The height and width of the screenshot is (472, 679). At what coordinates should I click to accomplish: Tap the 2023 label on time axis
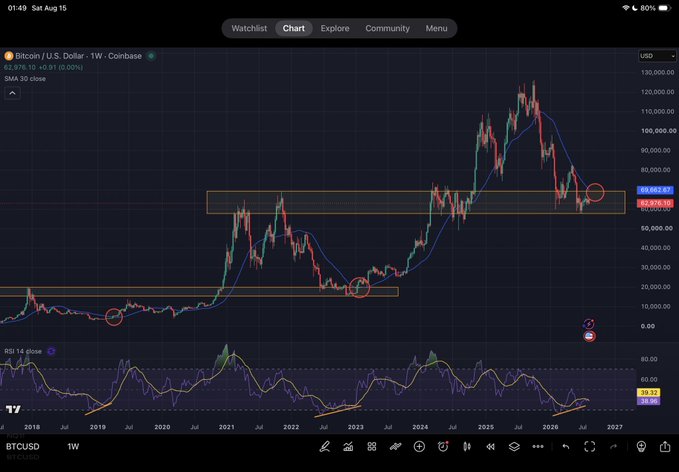(356, 427)
